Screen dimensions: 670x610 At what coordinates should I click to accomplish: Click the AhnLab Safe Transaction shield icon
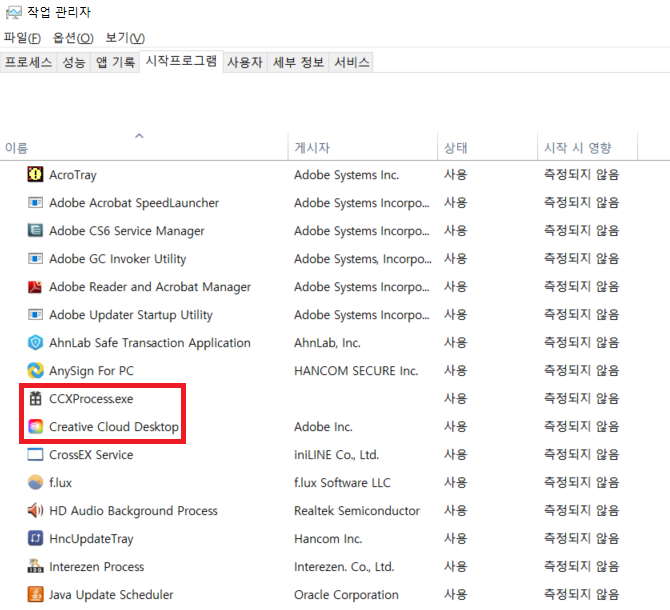coord(35,343)
